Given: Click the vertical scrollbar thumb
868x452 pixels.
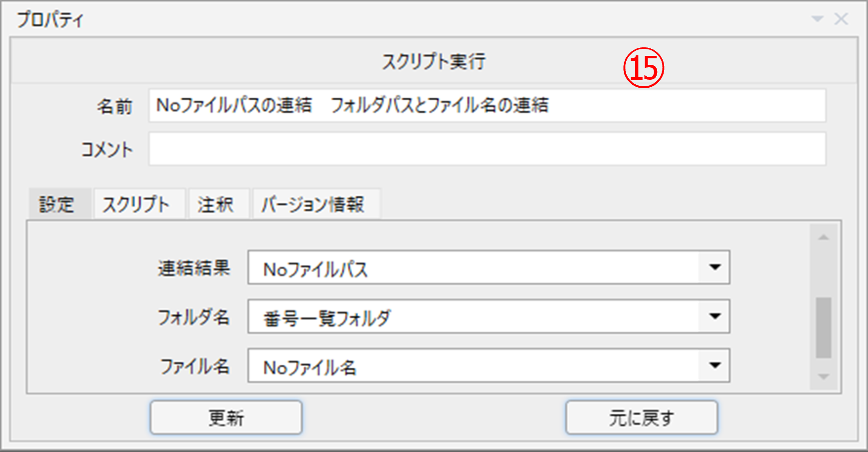Looking at the screenshot, I should tap(824, 327).
